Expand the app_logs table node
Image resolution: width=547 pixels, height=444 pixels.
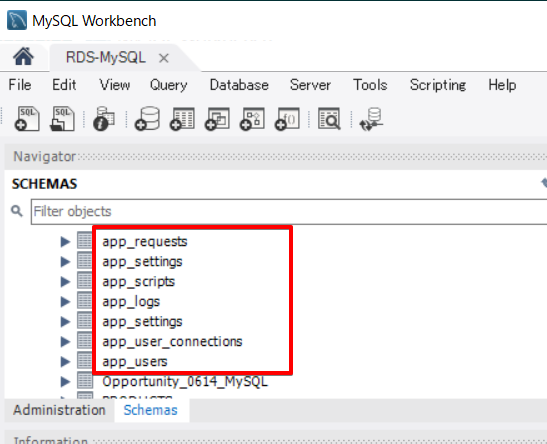pos(65,301)
